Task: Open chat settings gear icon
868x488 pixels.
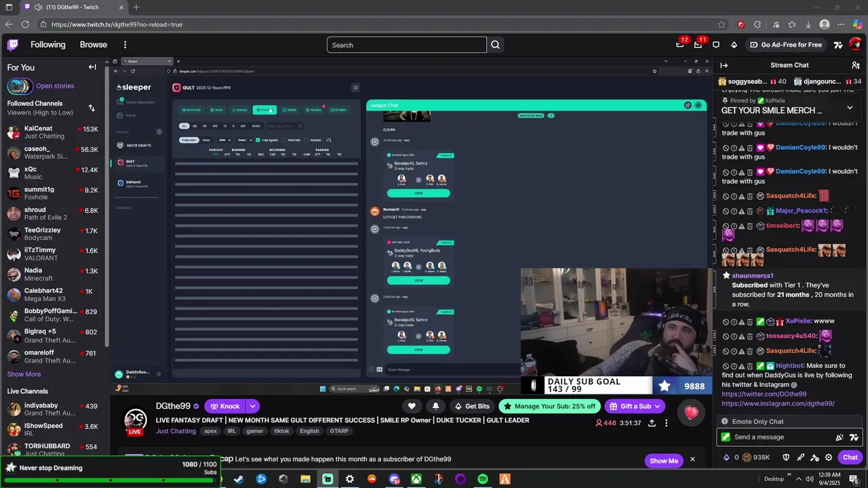Action: pos(829,457)
